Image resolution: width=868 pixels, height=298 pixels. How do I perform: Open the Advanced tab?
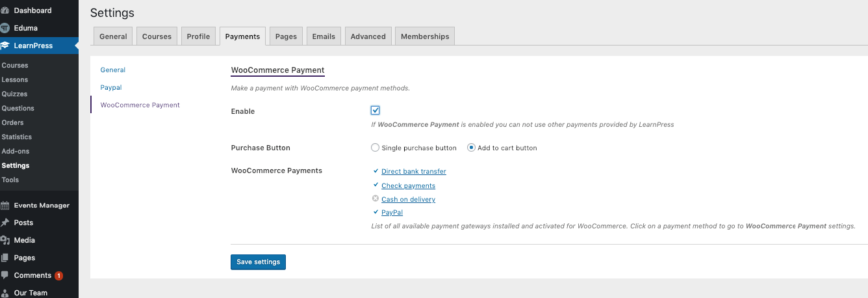pos(368,36)
